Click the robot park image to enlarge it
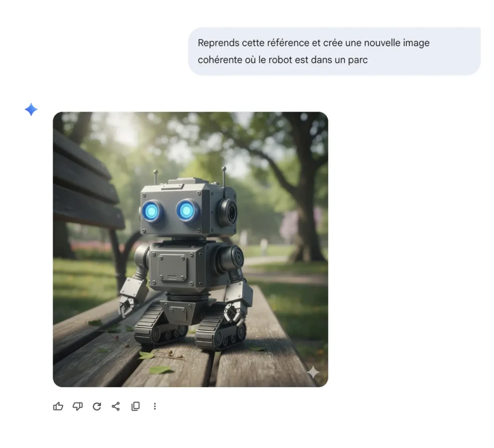Screen dimensions: 494x448 pyautogui.click(x=191, y=249)
